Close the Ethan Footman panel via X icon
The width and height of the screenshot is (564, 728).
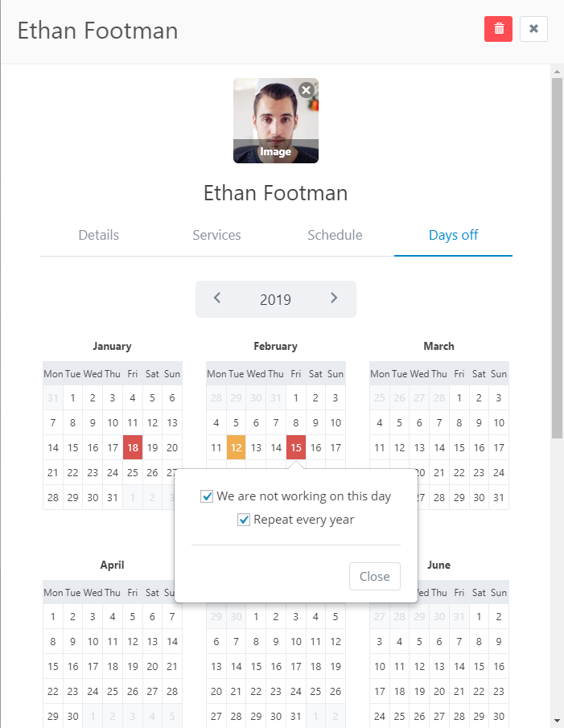[x=533, y=29]
